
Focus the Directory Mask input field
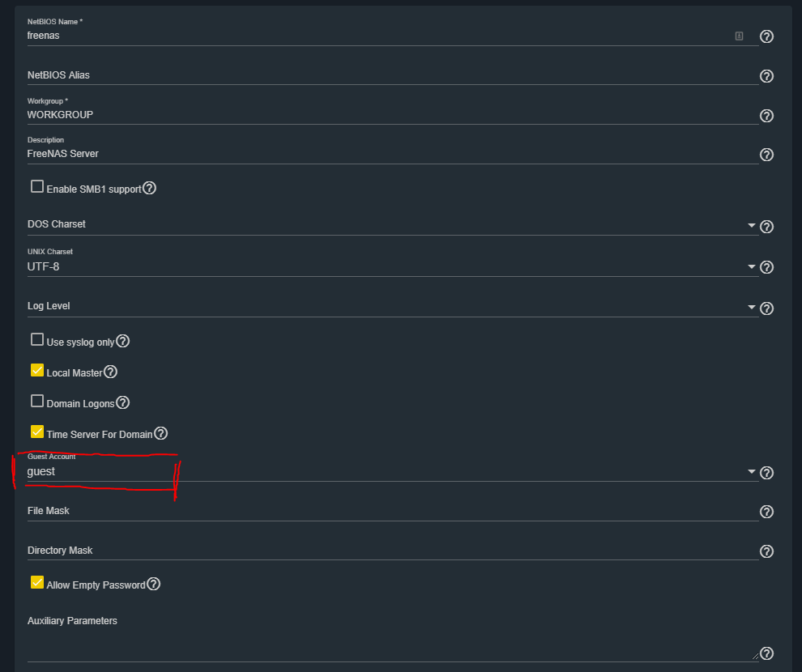[392, 551]
